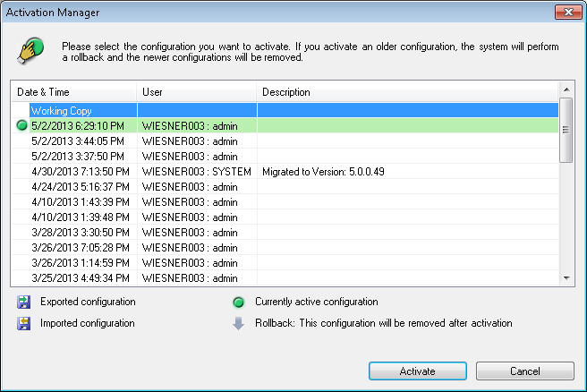This screenshot has height=392, width=587.
Task: Select the 4/10/2013 1:43:39 PM configuration
Action: (x=285, y=201)
